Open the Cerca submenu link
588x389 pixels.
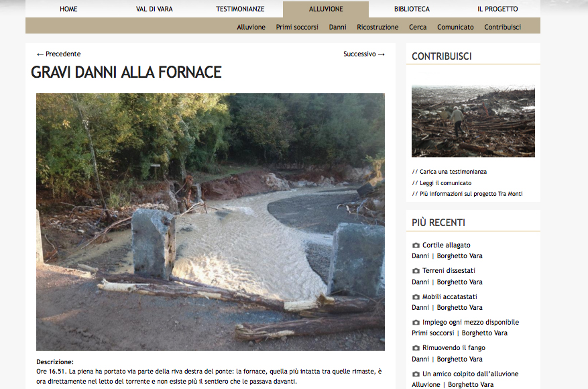pyautogui.click(x=418, y=27)
